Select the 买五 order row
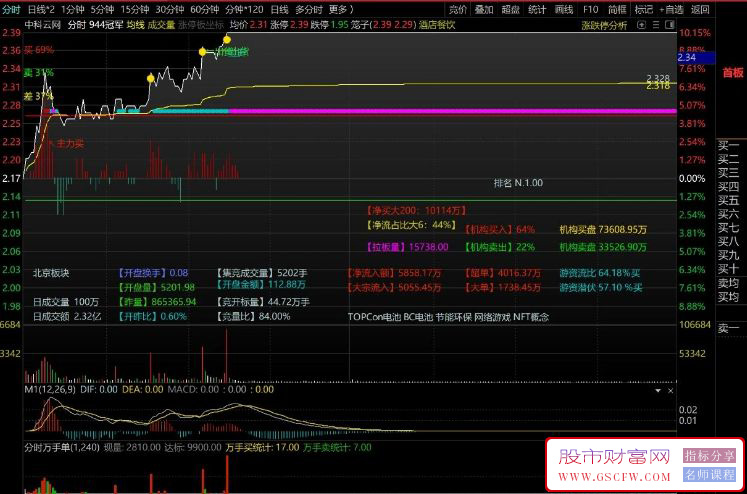Image resolution: width=747 pixels, height=494 pixels. [728, 200]
